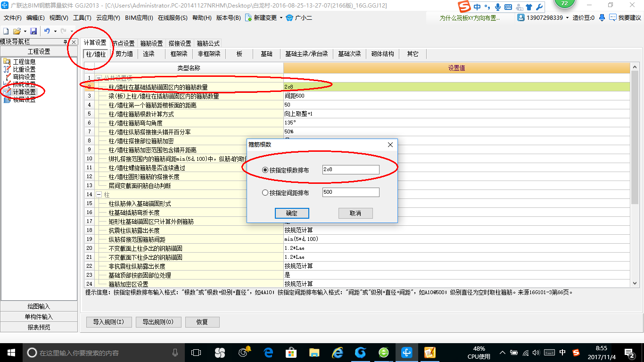Click the Sogou input S logo
Image resolution: width=644 pixels, height=362 pixels.
(x=465, y=7)
